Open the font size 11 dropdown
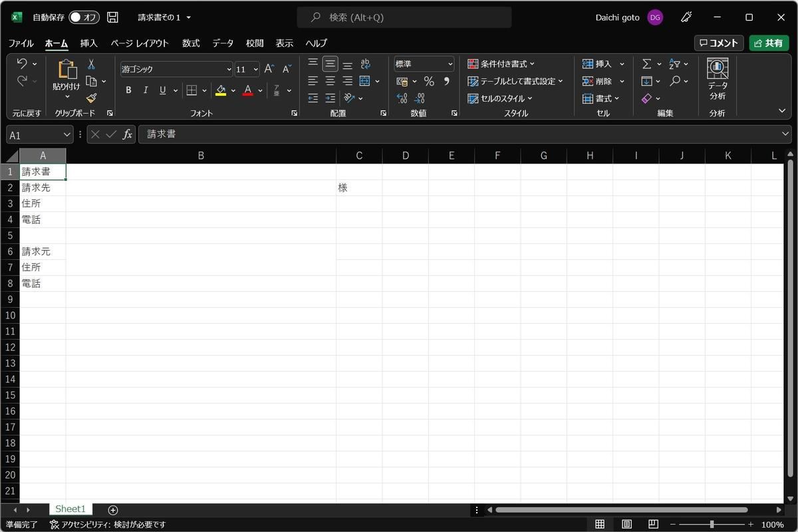This screenshot has width=798, height=532. pos(256,69)
